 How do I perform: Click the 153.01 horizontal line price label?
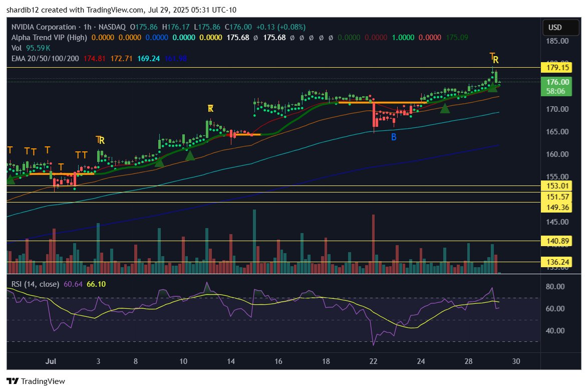coord(557,186)
